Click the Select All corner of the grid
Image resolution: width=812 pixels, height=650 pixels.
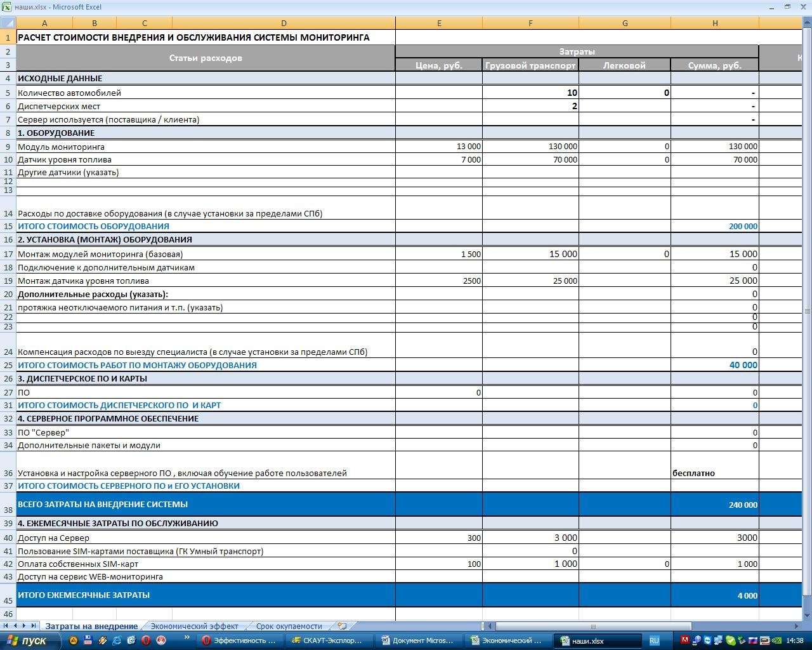[x=8, y=23]
